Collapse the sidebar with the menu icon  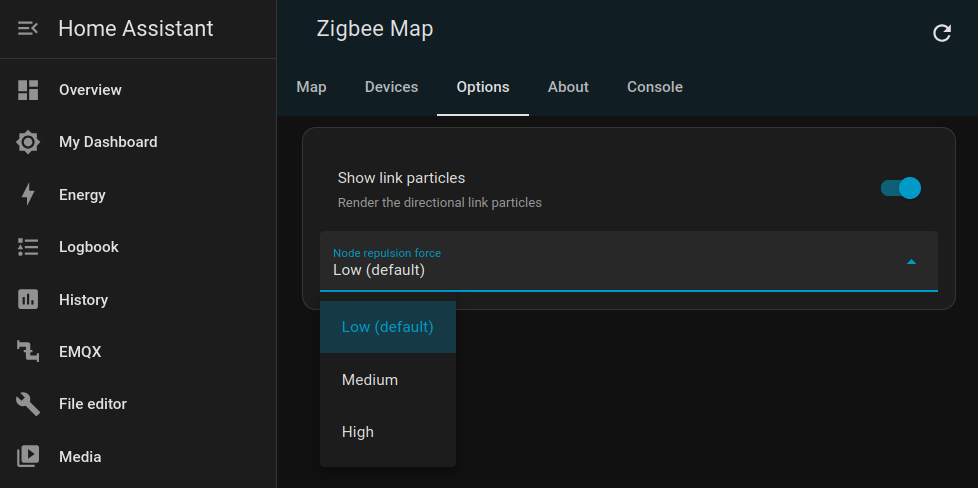[x=28, y=29]
